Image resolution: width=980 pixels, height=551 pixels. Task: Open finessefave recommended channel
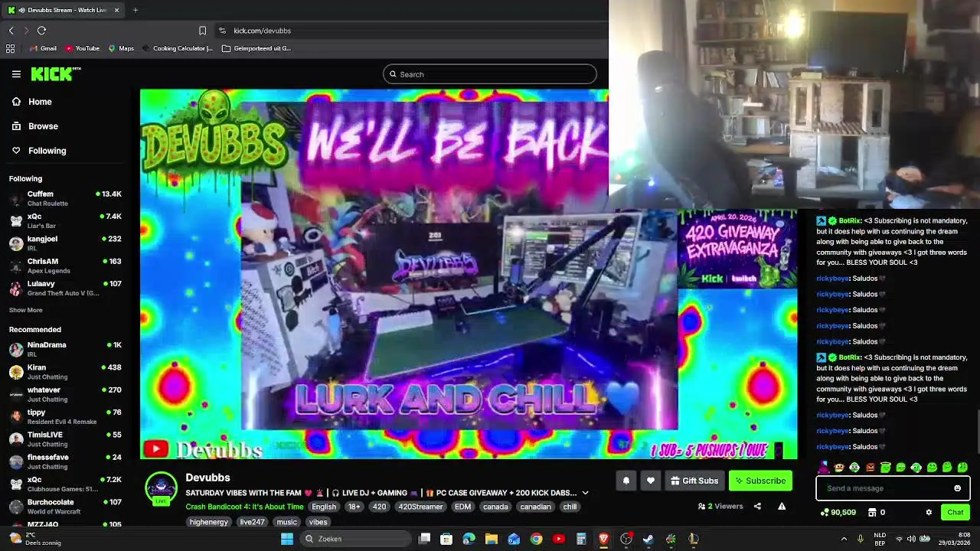point(65,461)
